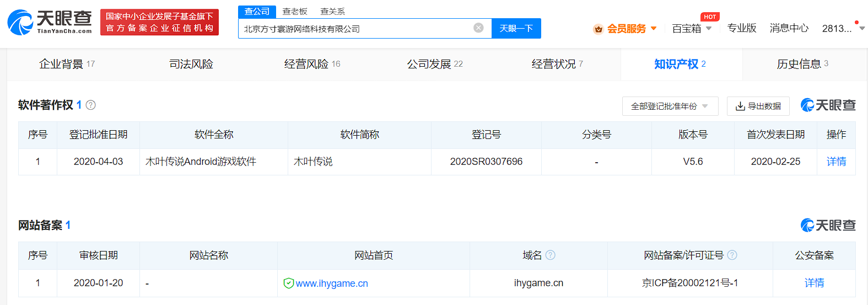
Task: Switch to the 企业背景 tab
Action: (67, 65)
